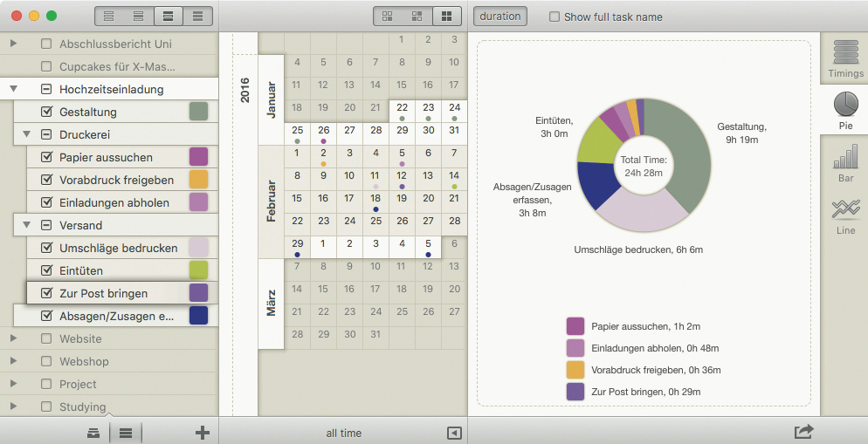The width and height of the screenshot is (868, 444).
Task: Click the list view icon in bottom bar
Action: pyautogui.click(x=126, y=434)
